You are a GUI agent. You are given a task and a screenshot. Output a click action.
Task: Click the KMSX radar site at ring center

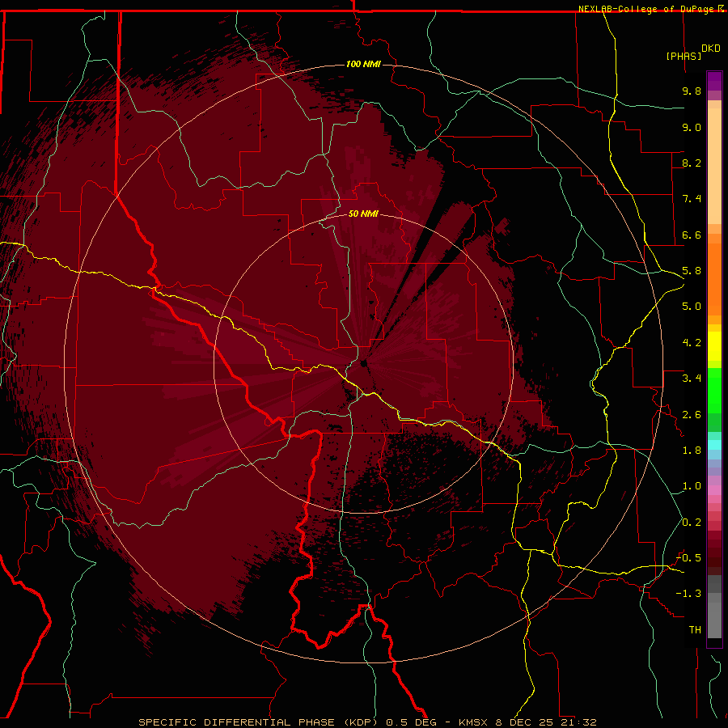(x=363, y=363)
